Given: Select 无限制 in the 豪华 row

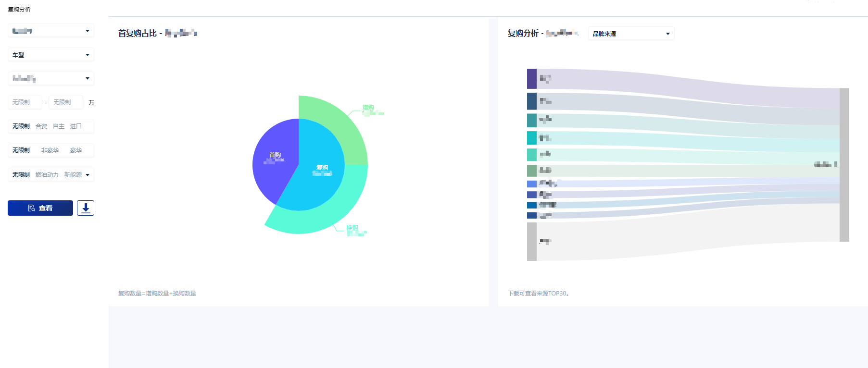Looking at the screenshot, I should (x=21, y=150).
